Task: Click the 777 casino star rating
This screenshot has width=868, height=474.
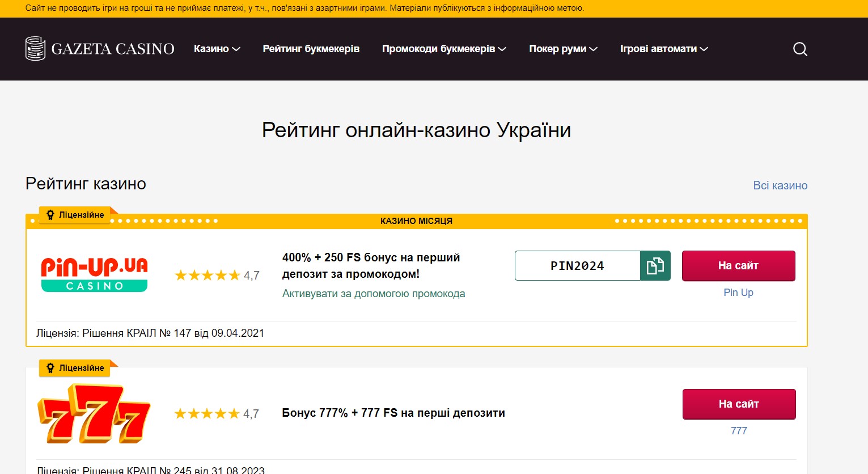Action: pos(217,414)
